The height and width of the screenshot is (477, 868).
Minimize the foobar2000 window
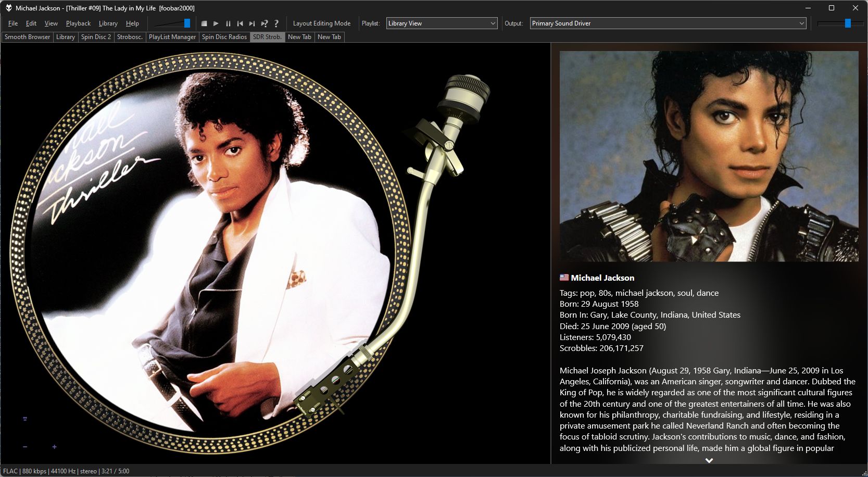(809, 8)
